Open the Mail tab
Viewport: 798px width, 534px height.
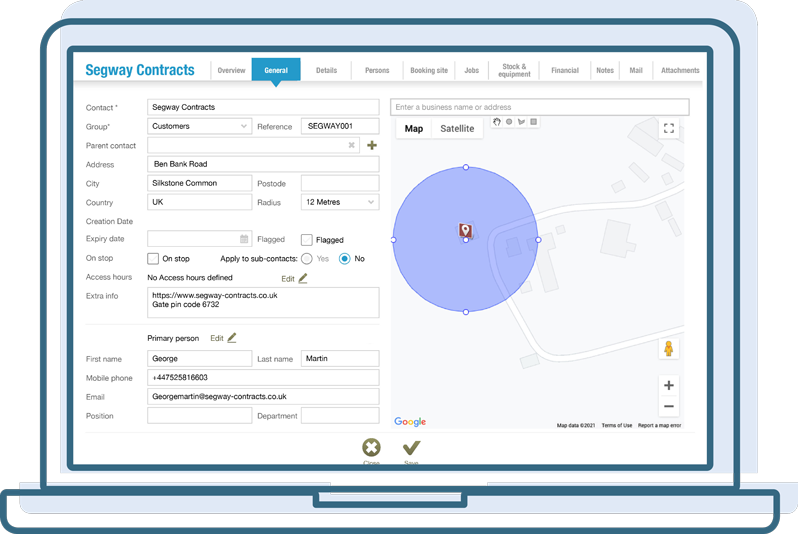(x=636, y=70)
